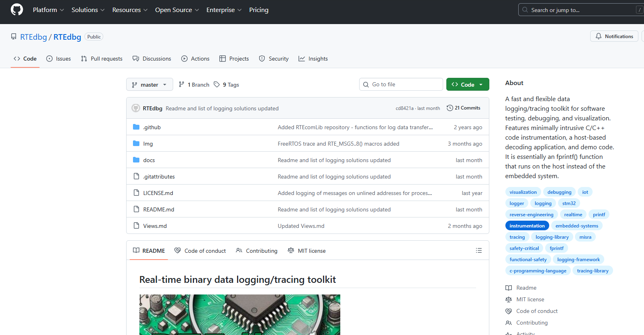
Task: Click the tag icon next to 9 Tags
Action: [217, 84]
